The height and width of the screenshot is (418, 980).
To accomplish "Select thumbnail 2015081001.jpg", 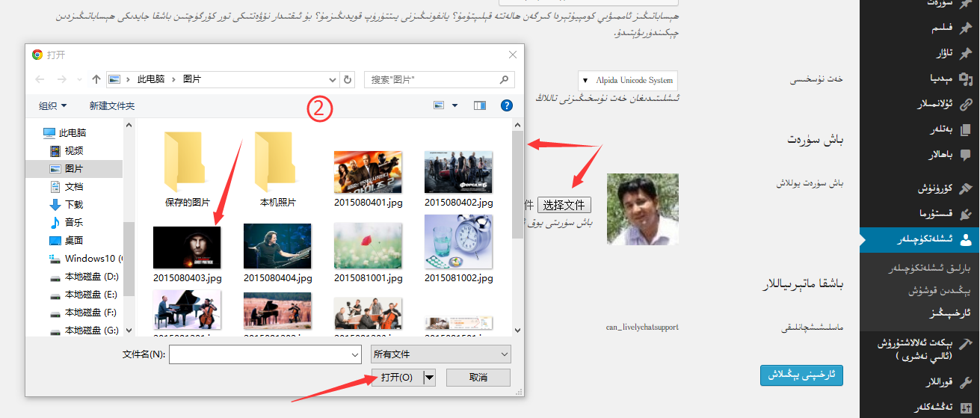I will tap(369, 254).
